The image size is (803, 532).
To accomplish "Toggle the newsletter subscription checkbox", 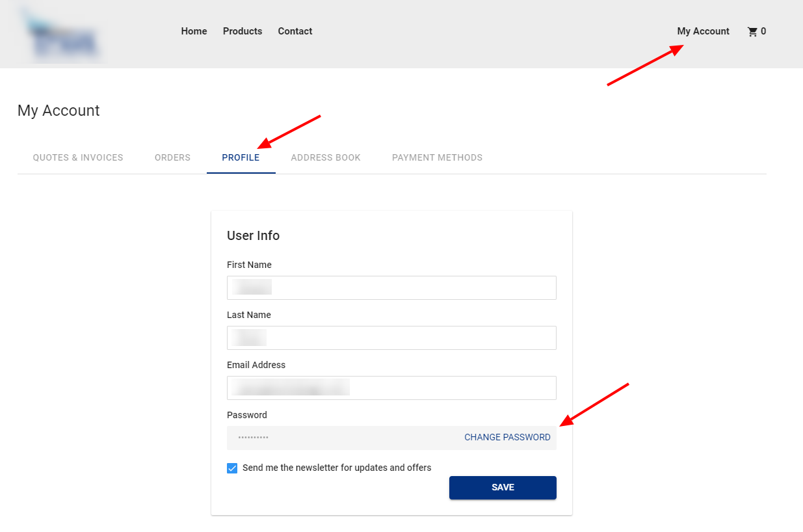I will [x=232, y=468].
